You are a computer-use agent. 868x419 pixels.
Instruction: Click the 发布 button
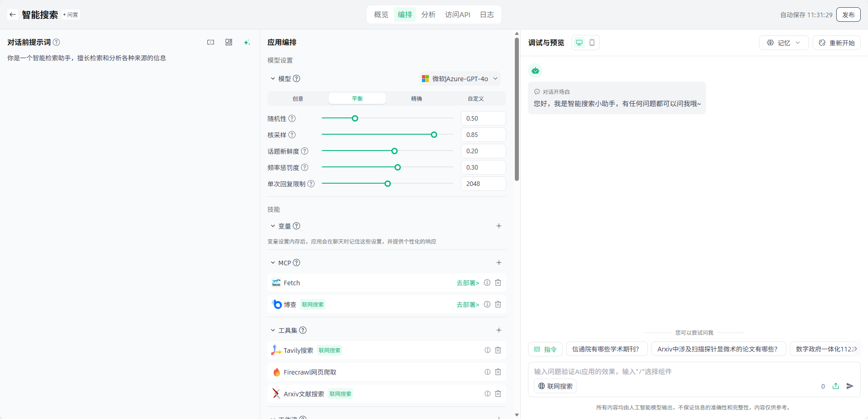[x=848, y=15]
